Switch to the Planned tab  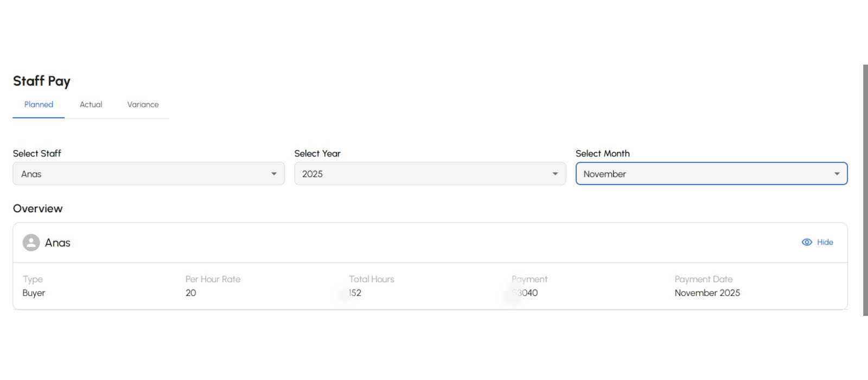39,105
